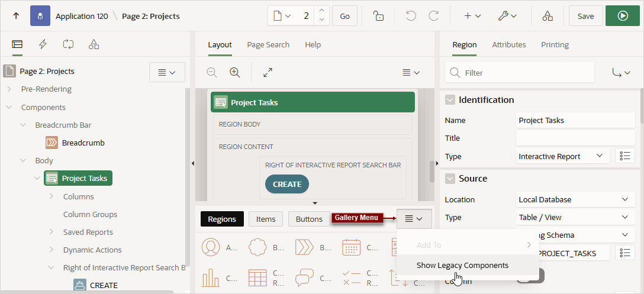Zoom in on the layout
644x294 pixels.
coord(234,73)
